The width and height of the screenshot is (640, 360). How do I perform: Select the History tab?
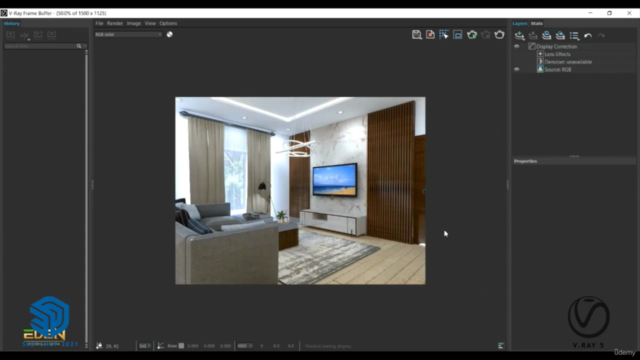[12, 23]
